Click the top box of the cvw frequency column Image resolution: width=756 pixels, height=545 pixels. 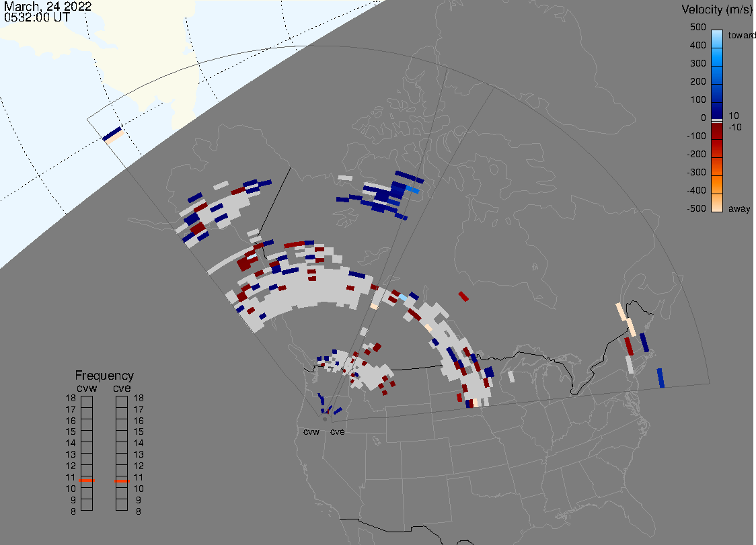[x=87, y=401]
